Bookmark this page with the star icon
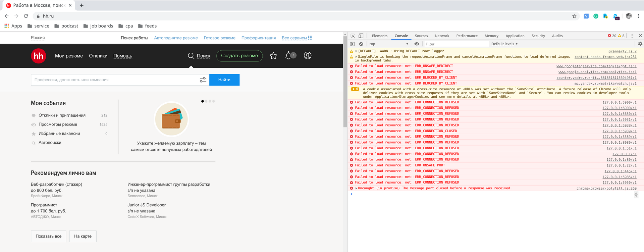 [574, 16]
